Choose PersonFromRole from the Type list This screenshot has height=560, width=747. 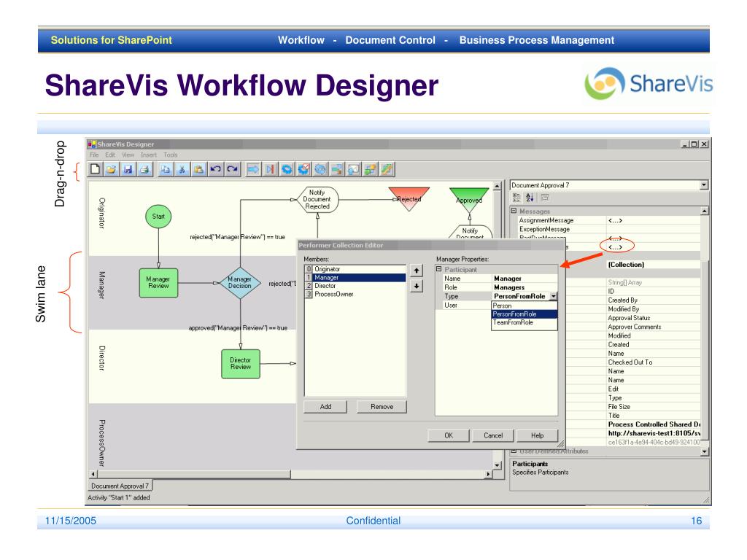click(524, 314)
